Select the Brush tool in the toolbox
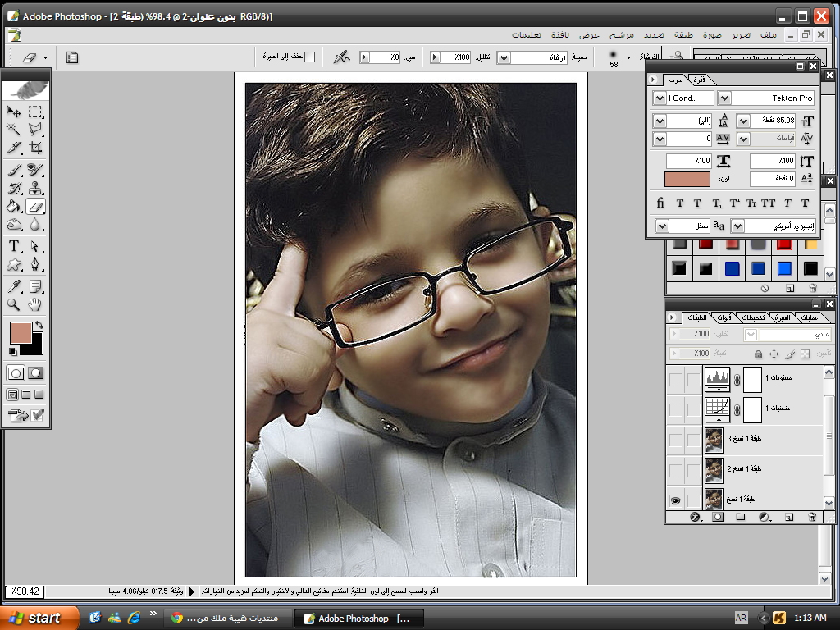 coord(14,171)
